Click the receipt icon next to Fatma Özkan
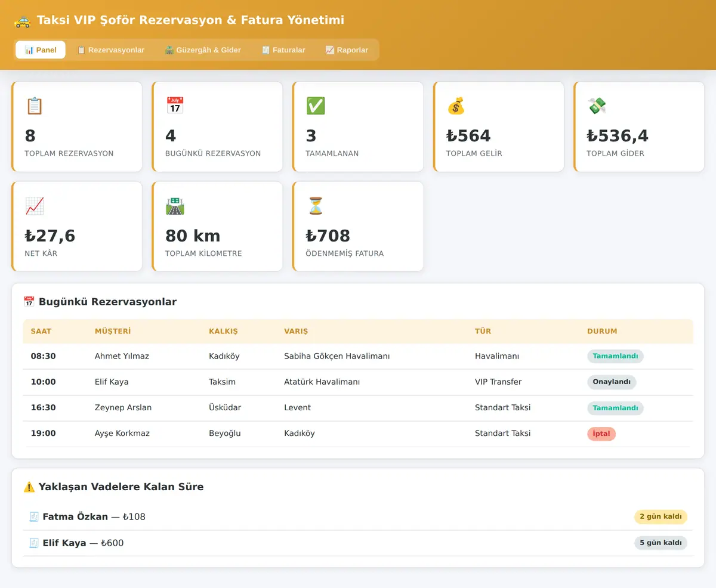Screen dimensions: 716x588 [x=34, y=516]
